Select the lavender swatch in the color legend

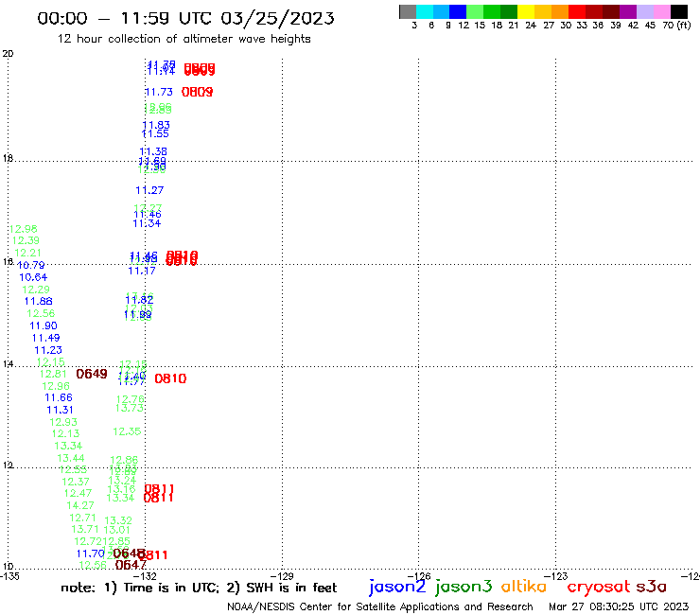click(x=644, y=11)
